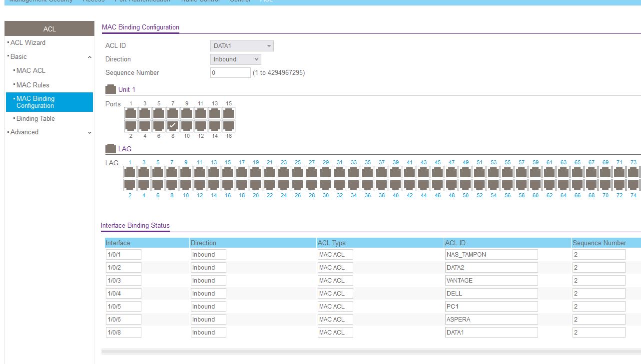Viewport: 641px width, 364px height.
Task: Select LAG 48 port icon
Action: click(452, 185)
